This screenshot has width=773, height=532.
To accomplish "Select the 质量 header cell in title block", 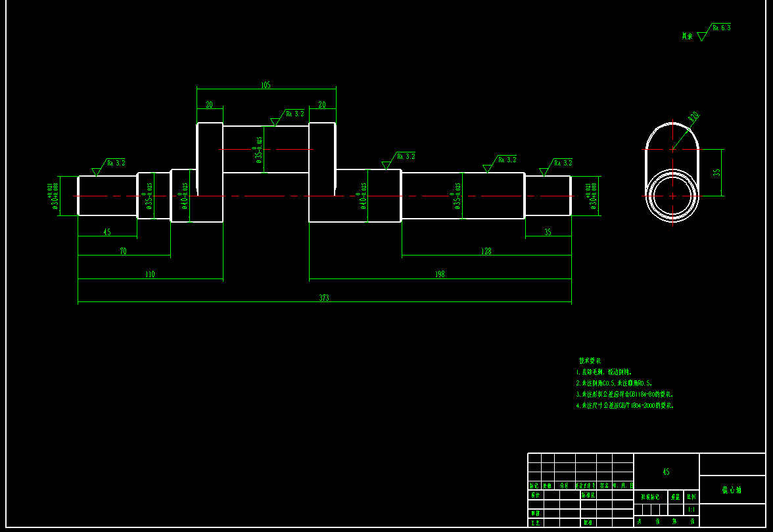I will (676, 497).
